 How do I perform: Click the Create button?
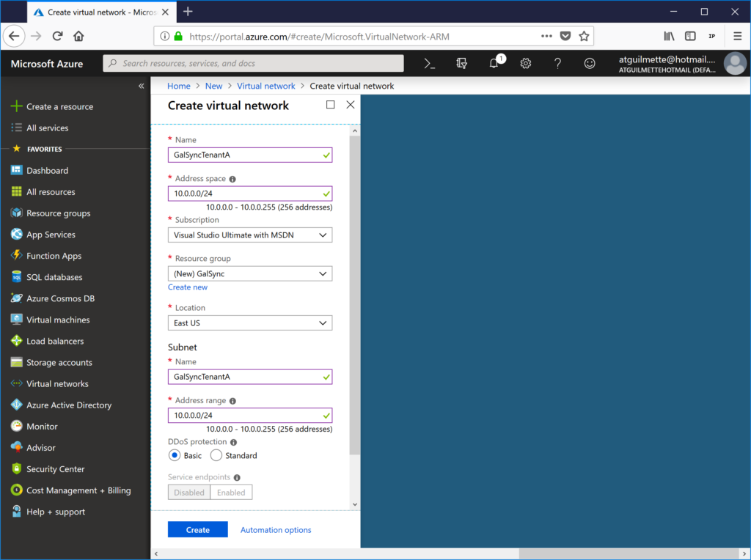(197, 529)
